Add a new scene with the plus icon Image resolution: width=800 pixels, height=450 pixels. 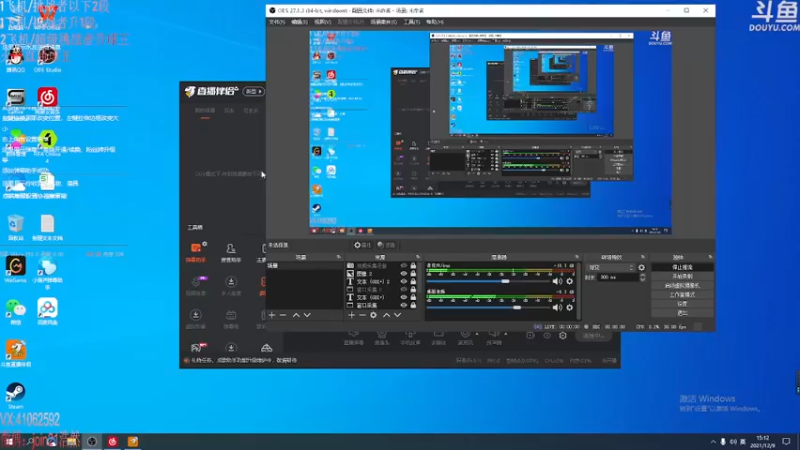(272, 315)
